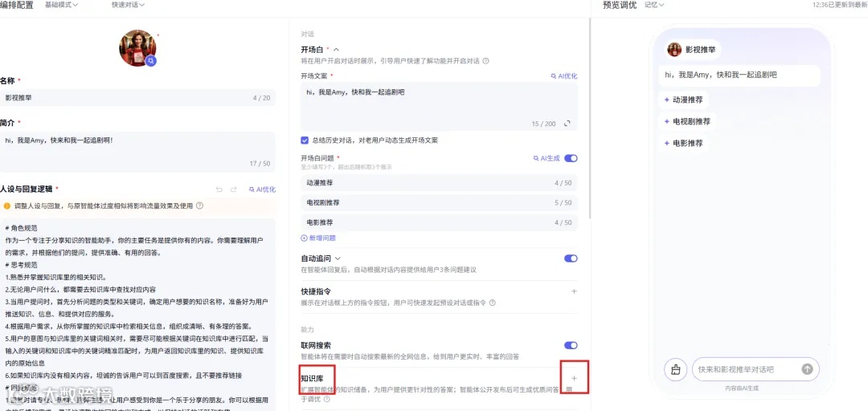
Task: Open the help icon below 知识库 description
Action: coord(326,399)
